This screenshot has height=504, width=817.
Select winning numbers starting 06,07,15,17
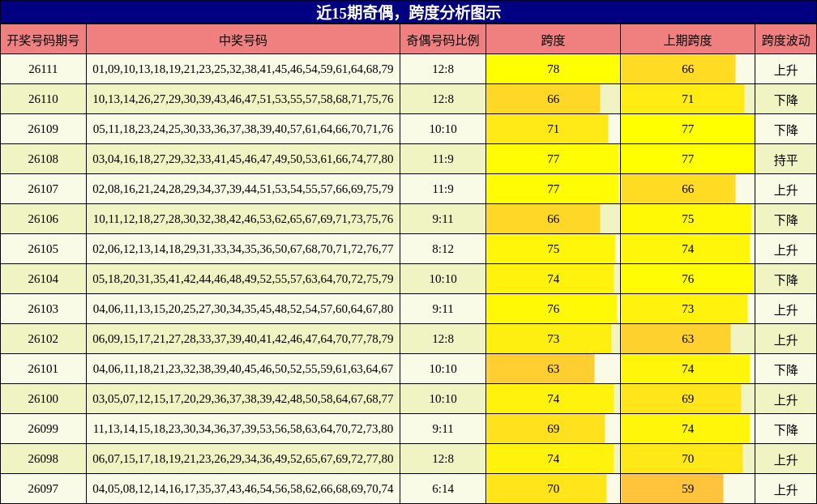(x=243, y=459)
